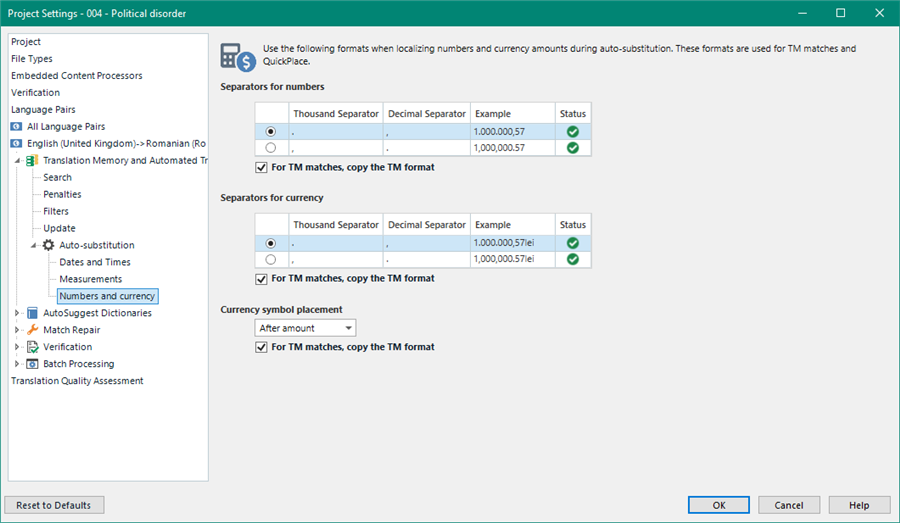Select the Search tree item

(57, 177)
